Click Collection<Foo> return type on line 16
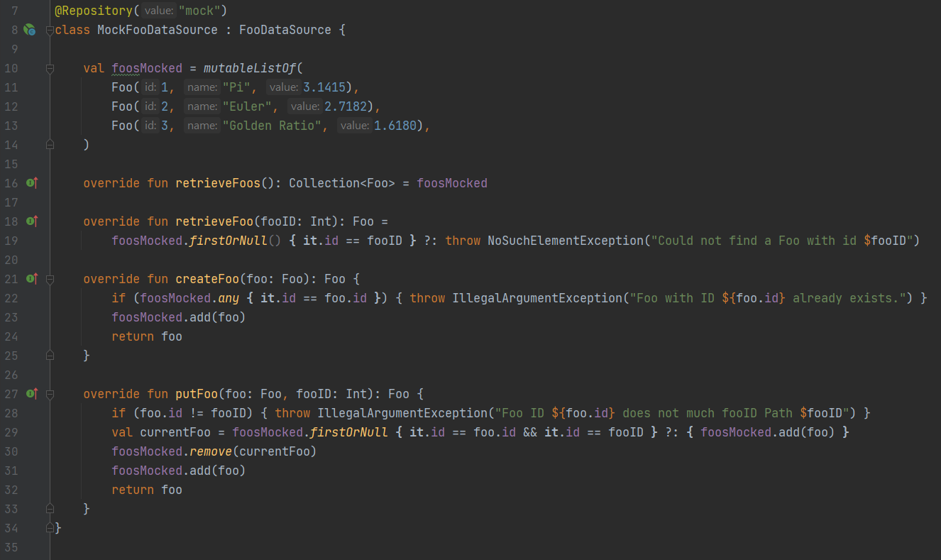941x560 pixels. point(342,183)
